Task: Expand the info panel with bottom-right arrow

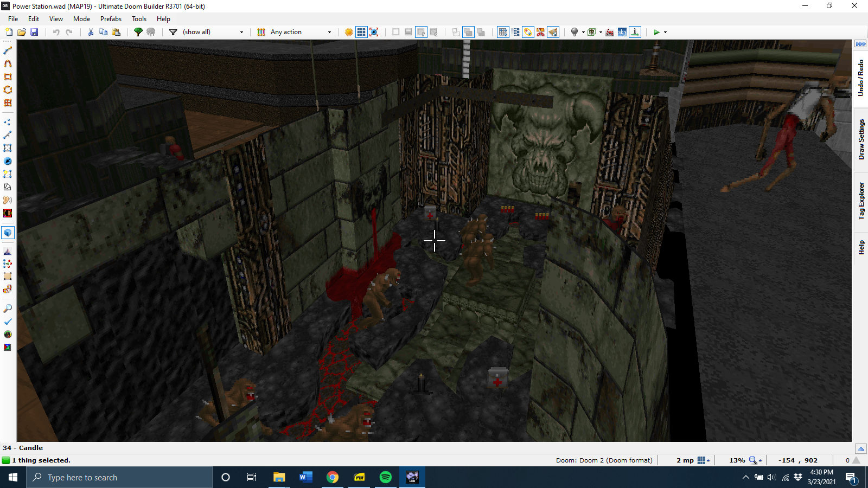Action: [860, 448]
